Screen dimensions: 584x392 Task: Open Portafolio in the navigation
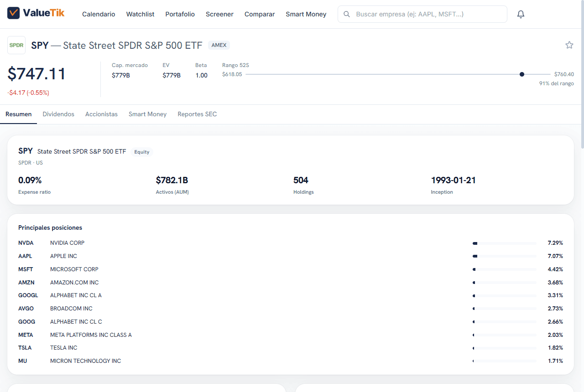pyautogui.click(x=180, y=14)
